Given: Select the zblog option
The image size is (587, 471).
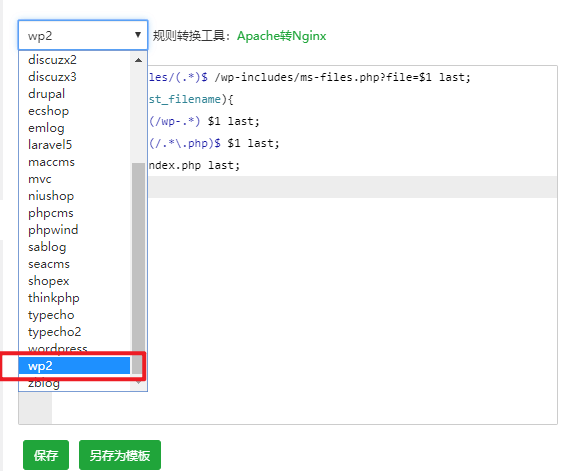Looking at the screenshot, I should [x=75, y=383].
